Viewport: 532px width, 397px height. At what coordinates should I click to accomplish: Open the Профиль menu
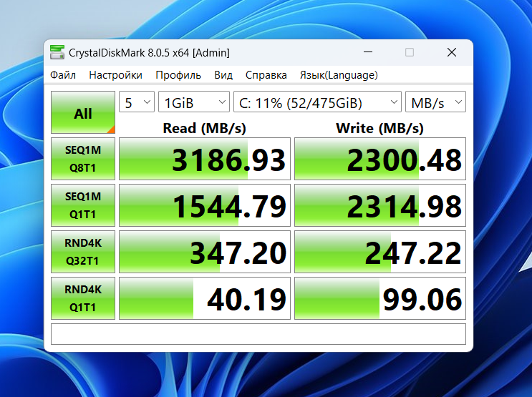click(x=178, y=75)
